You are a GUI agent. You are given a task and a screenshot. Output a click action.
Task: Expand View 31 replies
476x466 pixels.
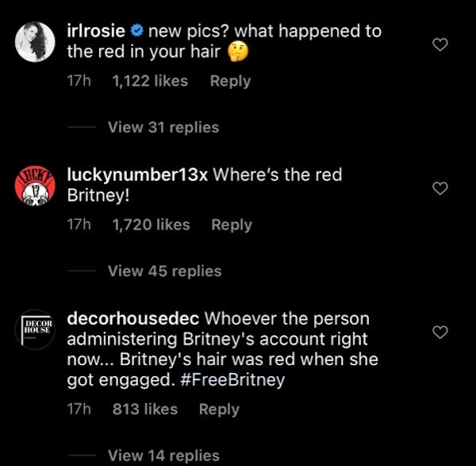pos(163,127)
